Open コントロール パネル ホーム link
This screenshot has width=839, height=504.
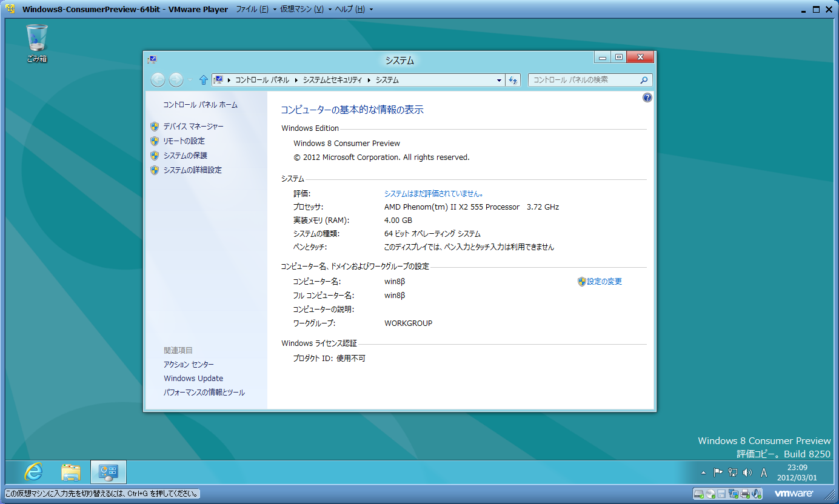click(x=200, y=105)
